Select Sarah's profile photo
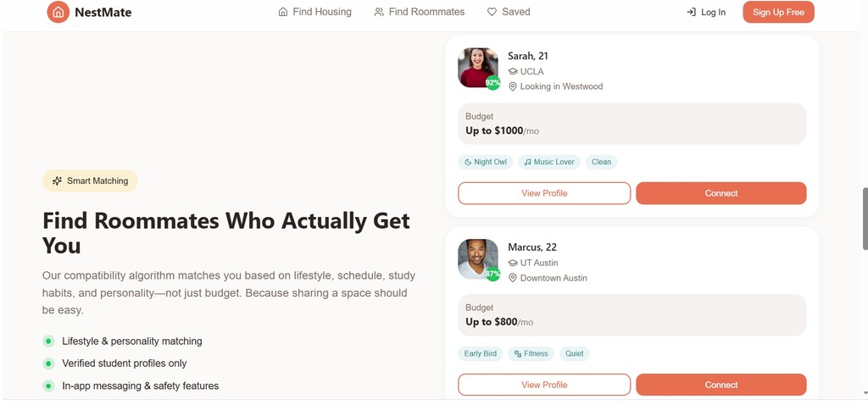This screenshot has width=868, height=416. pyautogui.click(x=478, y=68)
